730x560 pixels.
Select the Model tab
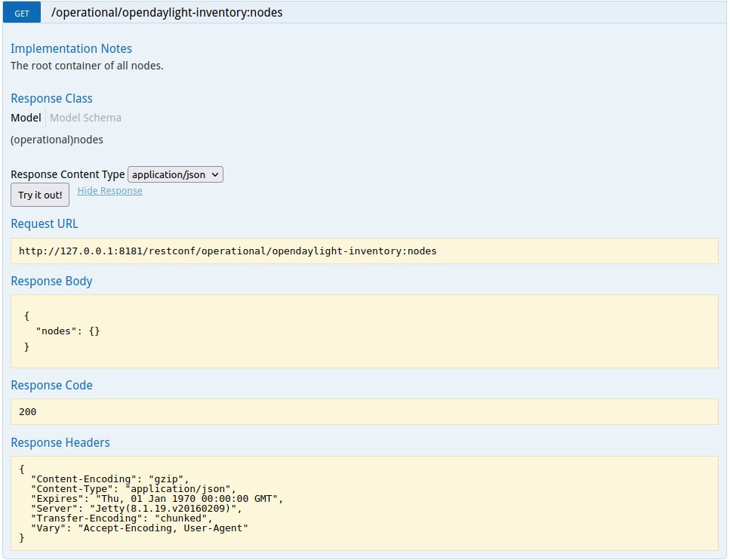(x=26, y=118)
